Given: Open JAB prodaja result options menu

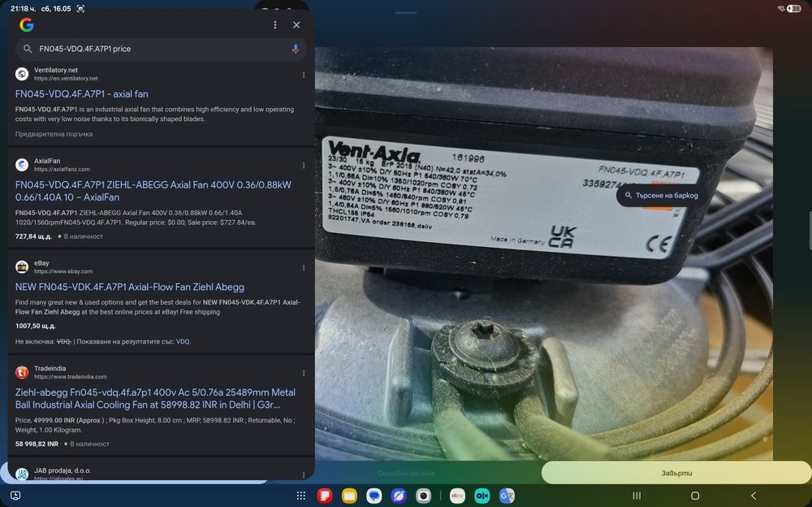Looking at the screenshot, I should pyautogui.click(x=304, y=474).
